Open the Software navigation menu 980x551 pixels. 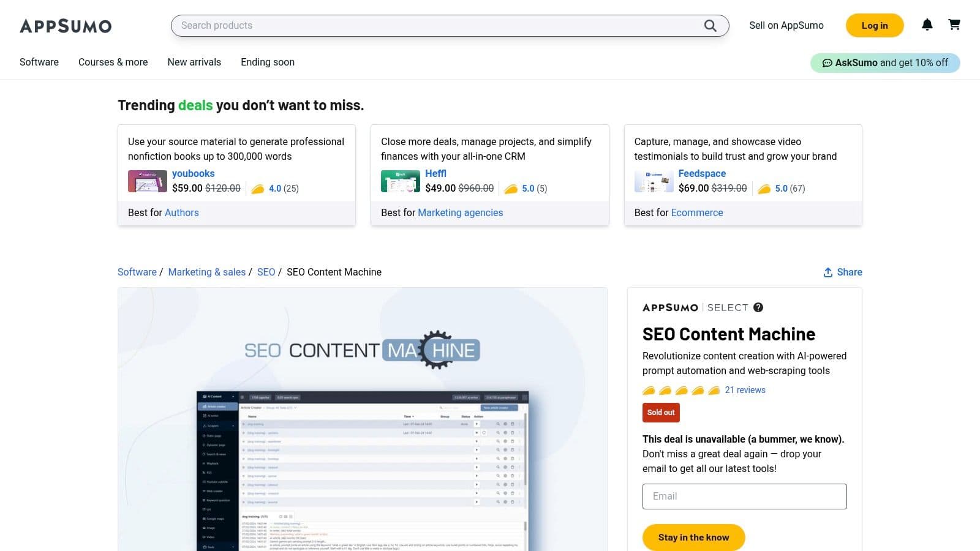pos(39,62)
